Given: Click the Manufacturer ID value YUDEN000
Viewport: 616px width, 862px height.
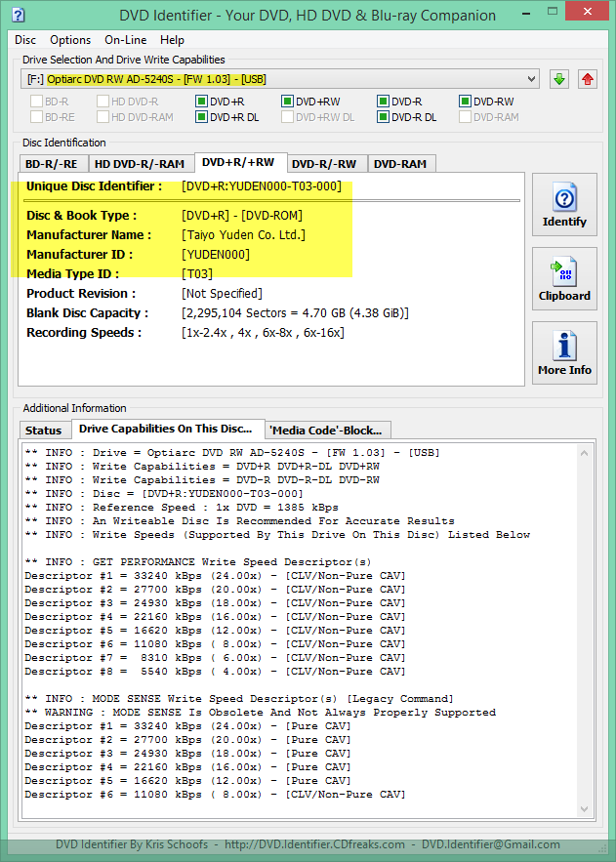Looking at the screenshot, I should [x=216, y=255].
